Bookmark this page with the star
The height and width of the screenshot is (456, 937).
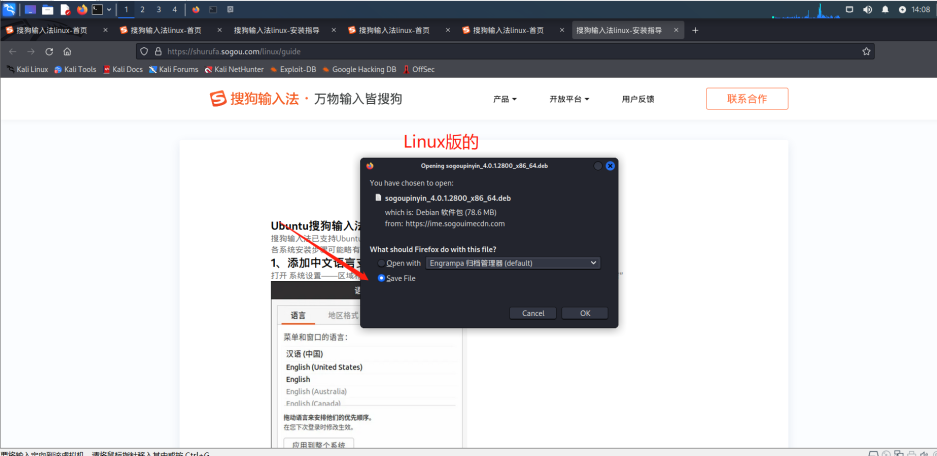tap(866, 51)
